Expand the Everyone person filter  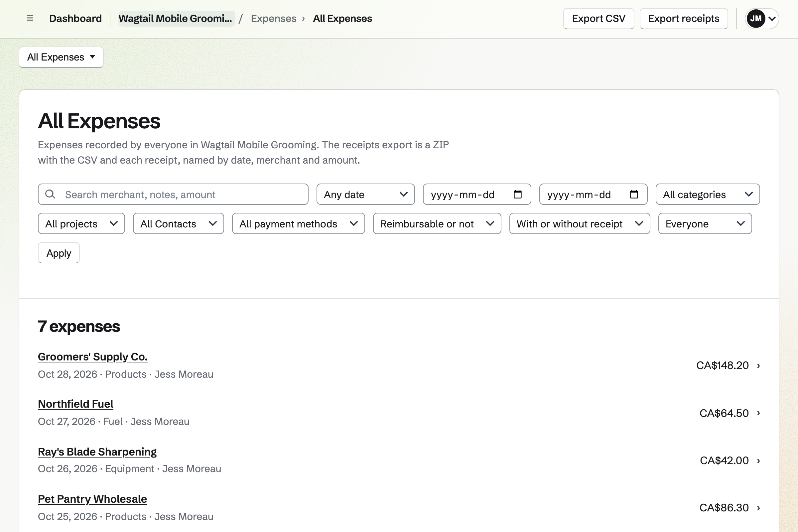[705, 223]
